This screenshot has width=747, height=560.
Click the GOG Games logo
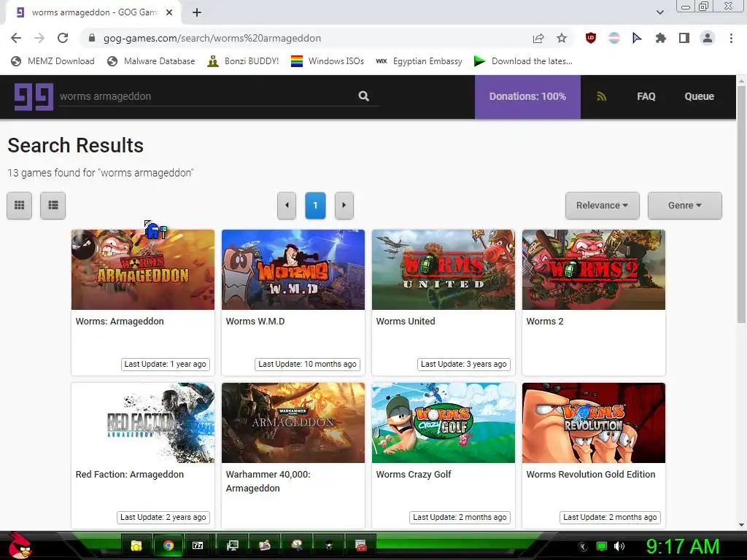(34, 97)
